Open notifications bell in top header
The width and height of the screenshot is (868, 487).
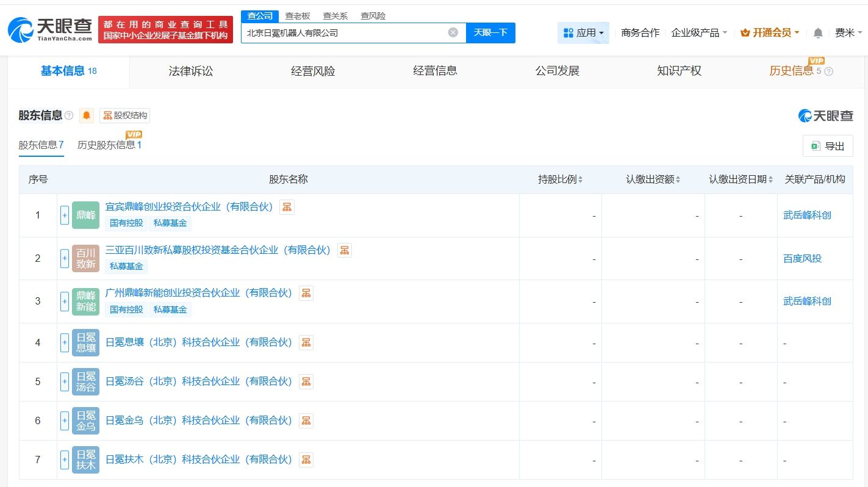pos(818,33)
